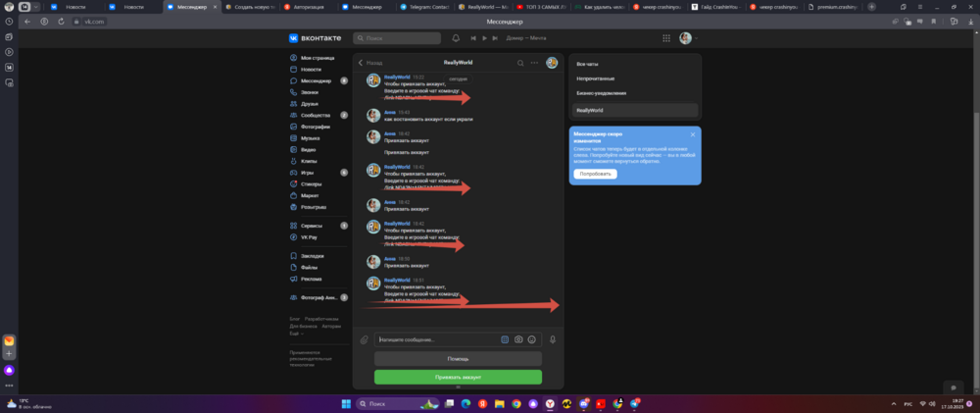Click the Клипы sidebar icon
The height and width of the screenshot is (413, 980).
click(294, 161)
